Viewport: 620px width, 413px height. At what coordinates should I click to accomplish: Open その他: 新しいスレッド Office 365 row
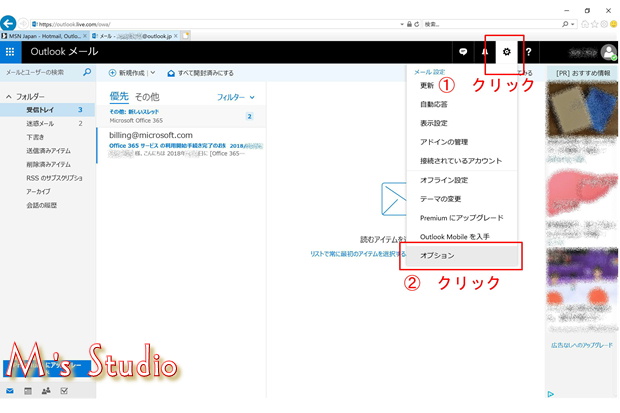click(x=182, y=116)
